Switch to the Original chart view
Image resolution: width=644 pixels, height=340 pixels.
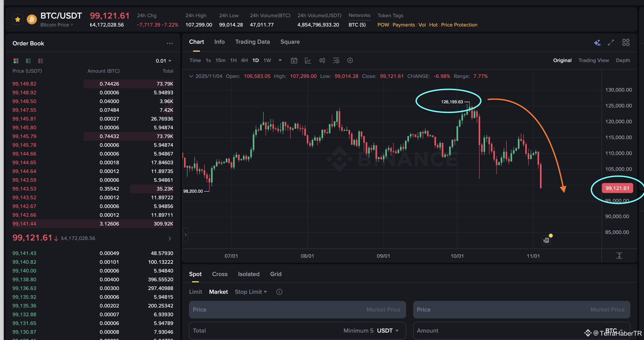tap(562, 60)
